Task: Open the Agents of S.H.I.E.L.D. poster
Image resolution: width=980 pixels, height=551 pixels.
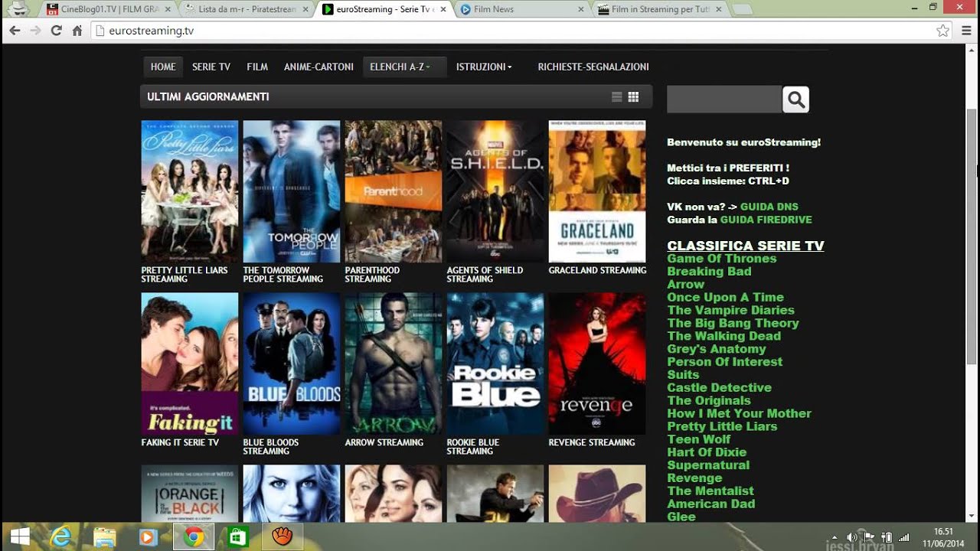Action: (x=495, y=191)
